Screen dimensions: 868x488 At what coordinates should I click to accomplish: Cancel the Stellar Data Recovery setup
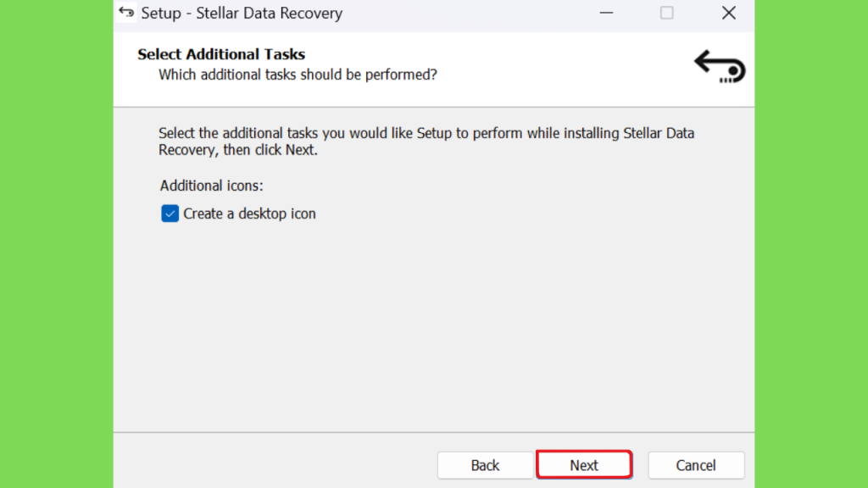point(696,465)
